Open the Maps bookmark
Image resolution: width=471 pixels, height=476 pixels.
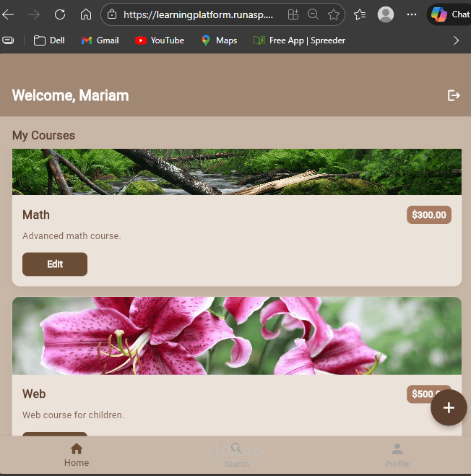pyautogui.click(x=219, y=40)
